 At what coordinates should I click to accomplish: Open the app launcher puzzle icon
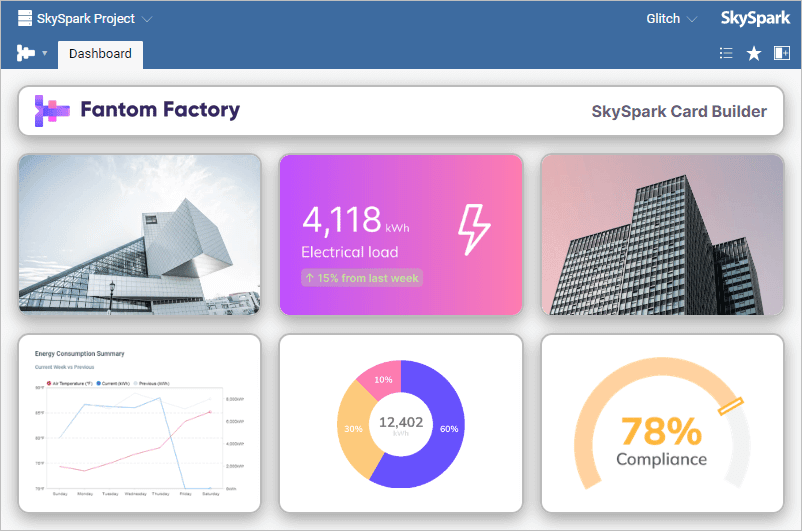(26, 53)
